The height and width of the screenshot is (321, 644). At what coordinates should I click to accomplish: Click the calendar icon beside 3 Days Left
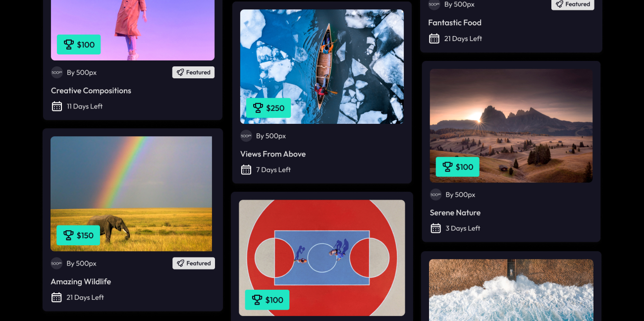tap(435, 228)
